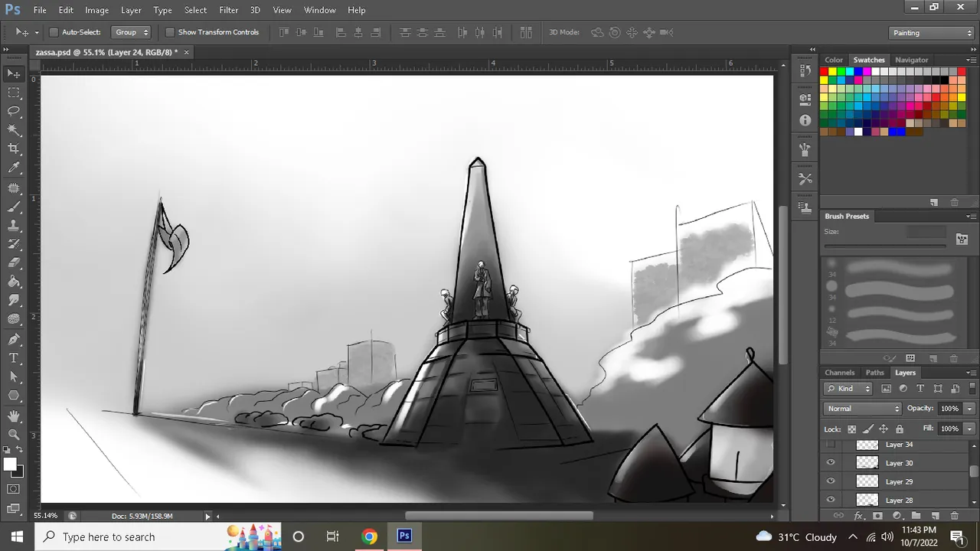Open the Filter menu
This screenshot has height=551, width=980.
click(x=229, y=10)
